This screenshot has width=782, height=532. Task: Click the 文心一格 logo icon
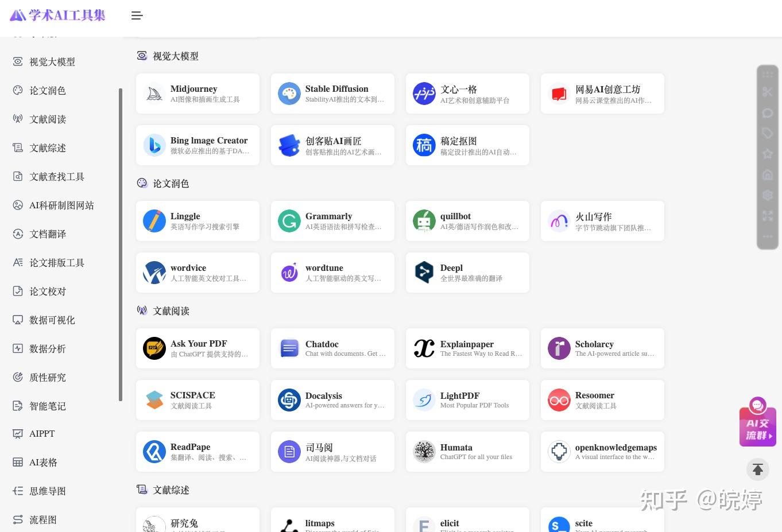coord(424,94)
